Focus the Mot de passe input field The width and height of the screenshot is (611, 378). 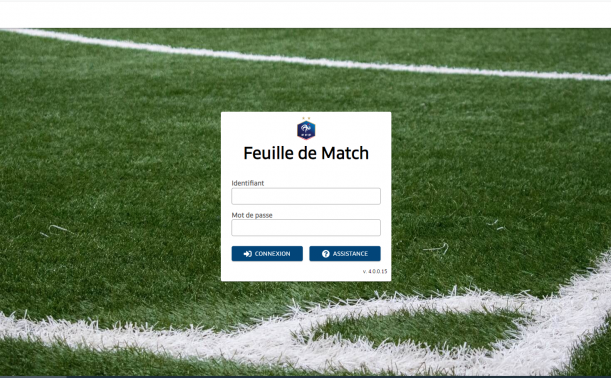click(x=306, y=228)
